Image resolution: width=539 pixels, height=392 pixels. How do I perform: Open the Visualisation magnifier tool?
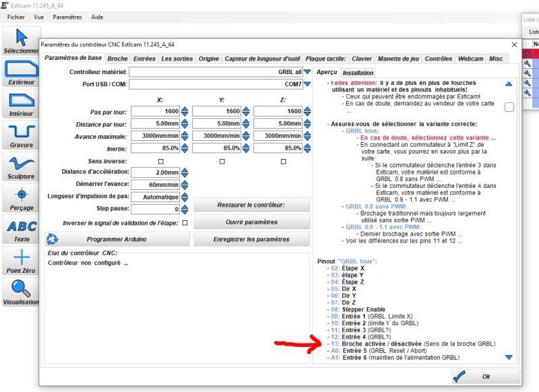pyautogui.click(x=22, y=292)
